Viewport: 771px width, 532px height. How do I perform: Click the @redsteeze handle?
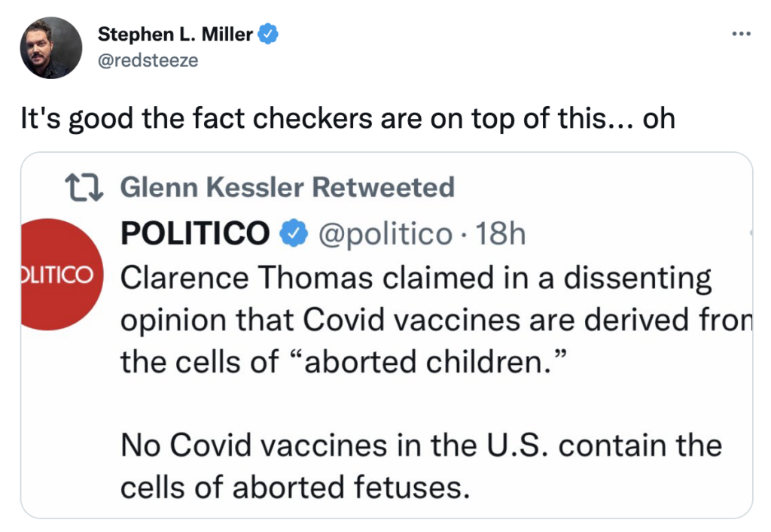(x=148, y=60)
